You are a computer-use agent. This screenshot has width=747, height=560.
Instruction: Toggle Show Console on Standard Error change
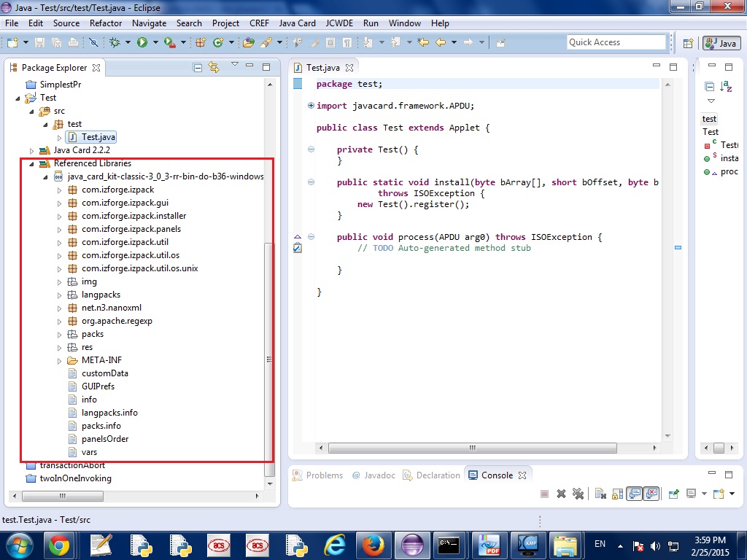pos(651,494)
